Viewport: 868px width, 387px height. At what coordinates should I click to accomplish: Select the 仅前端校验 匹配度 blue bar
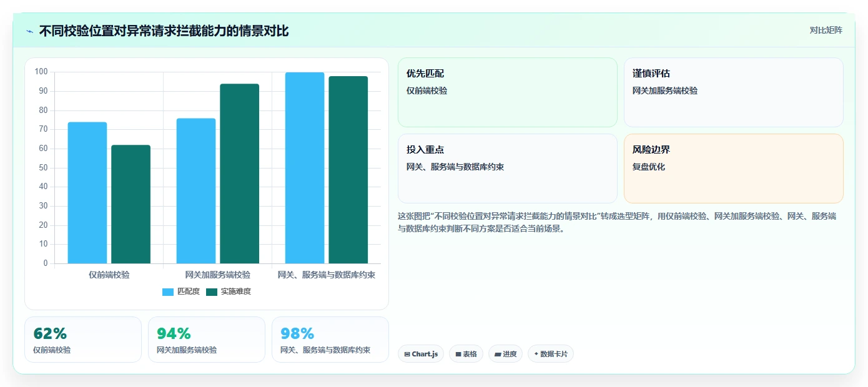point(87,193)
